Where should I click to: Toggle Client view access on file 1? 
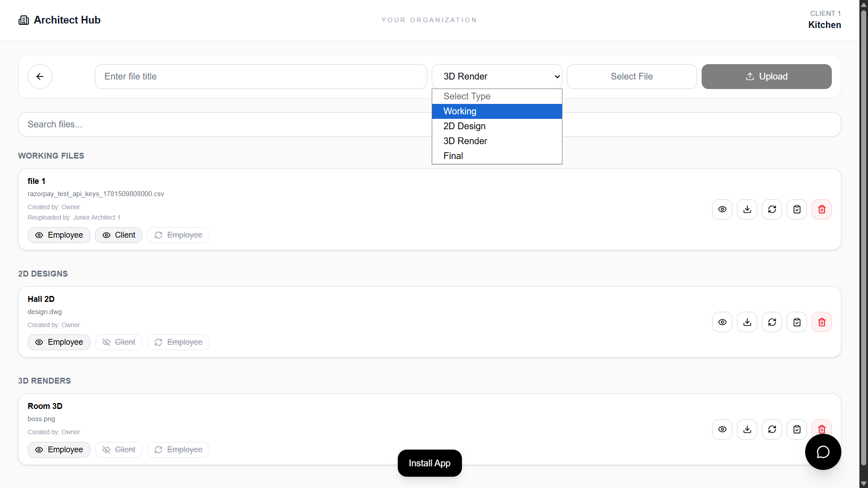click(118, 235)
